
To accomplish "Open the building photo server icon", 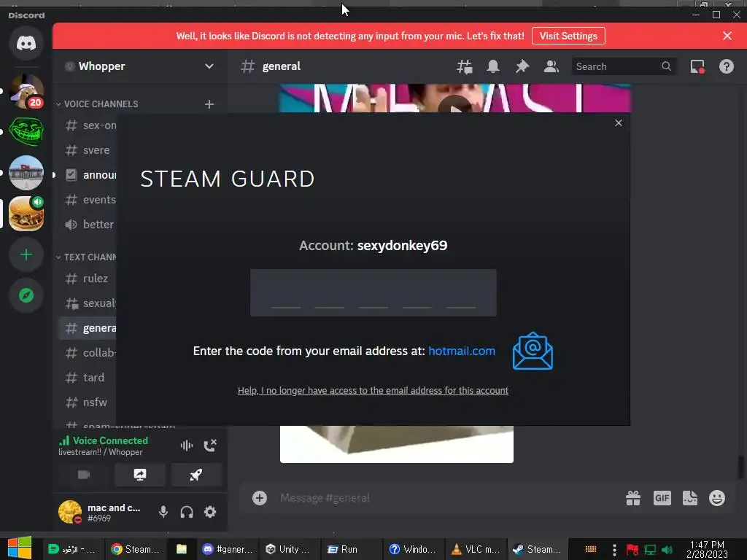I will pyautogui.click(x=26, y=172).
